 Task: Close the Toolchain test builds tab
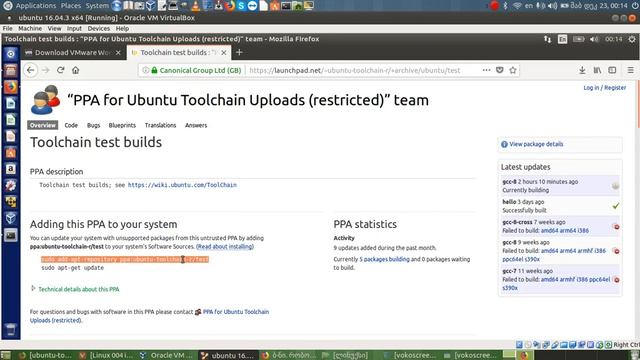coord(224,53)
